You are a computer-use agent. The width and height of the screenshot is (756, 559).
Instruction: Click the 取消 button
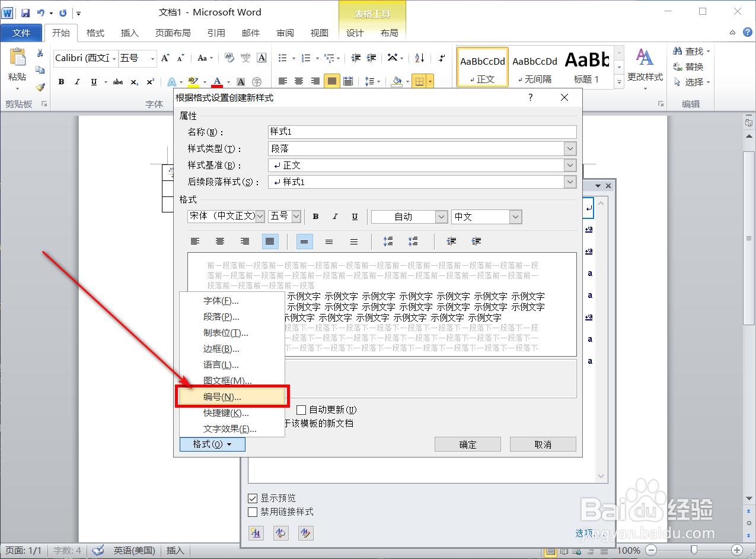point(543,444)
